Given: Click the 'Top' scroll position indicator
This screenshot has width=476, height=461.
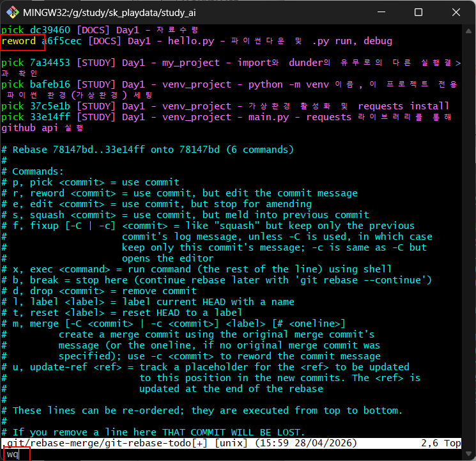Looking at the screenshot, I should pos(452,443).
